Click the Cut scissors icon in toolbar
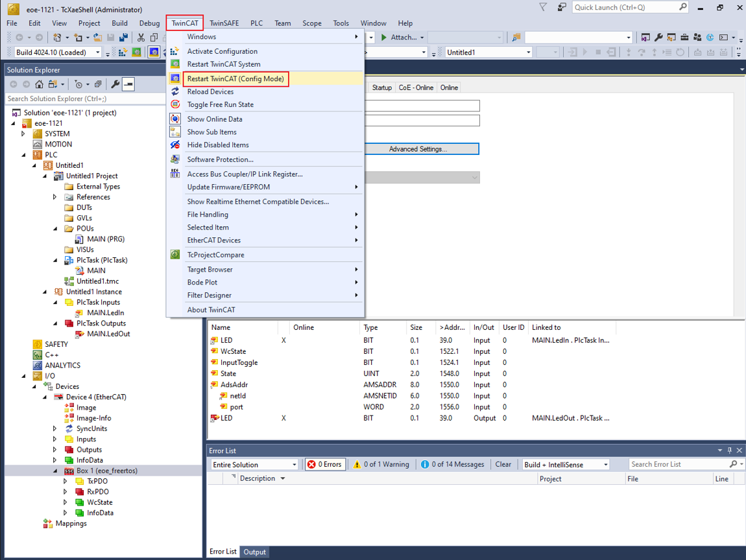This screenshot has height=560, width=746. tap(141, 38)
